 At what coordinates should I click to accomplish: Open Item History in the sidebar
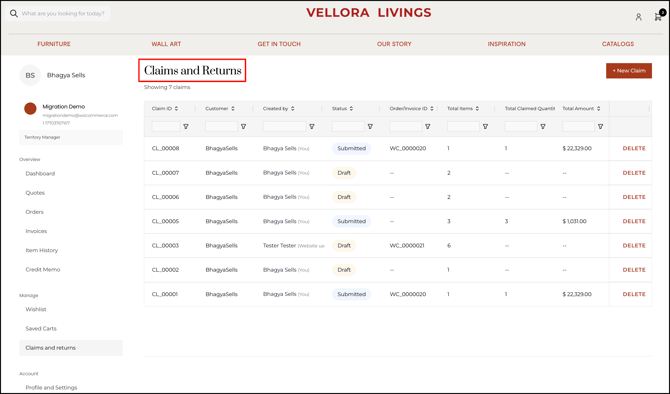pos(42,250)
